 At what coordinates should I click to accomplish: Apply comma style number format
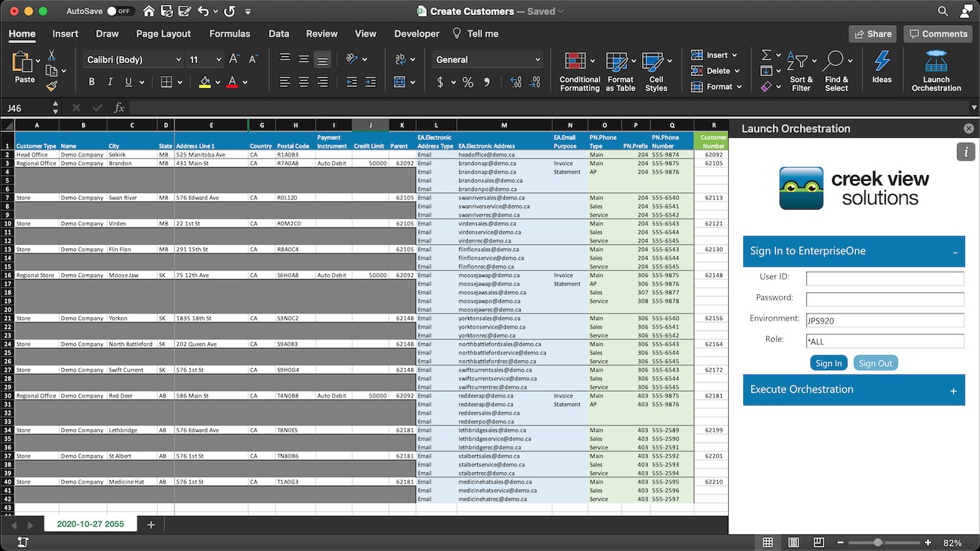[487, 83]
